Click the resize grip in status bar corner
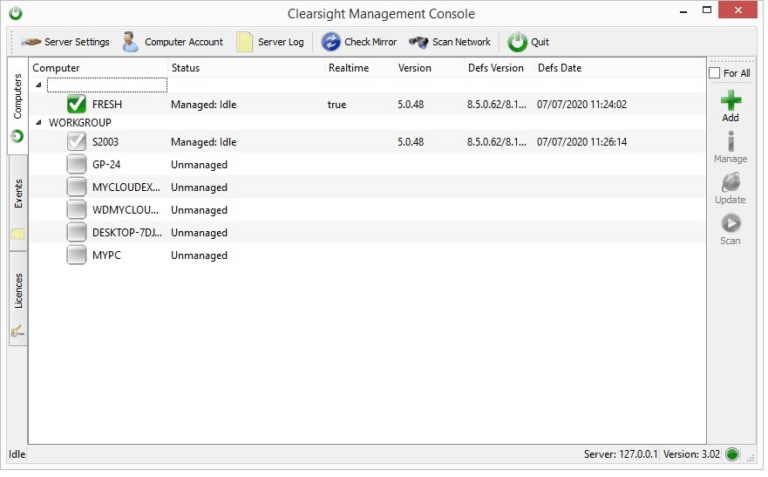 [x=751, y=458]
